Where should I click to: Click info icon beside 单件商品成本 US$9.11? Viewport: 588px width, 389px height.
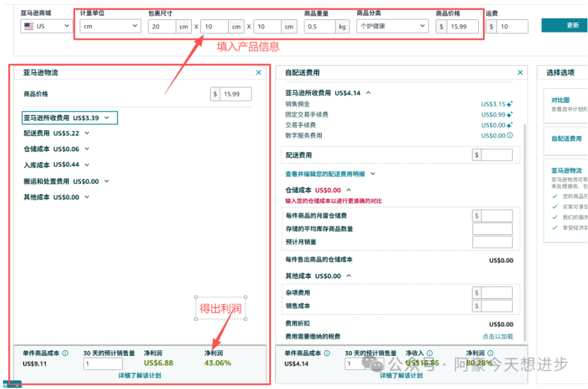tap(65, 353)
